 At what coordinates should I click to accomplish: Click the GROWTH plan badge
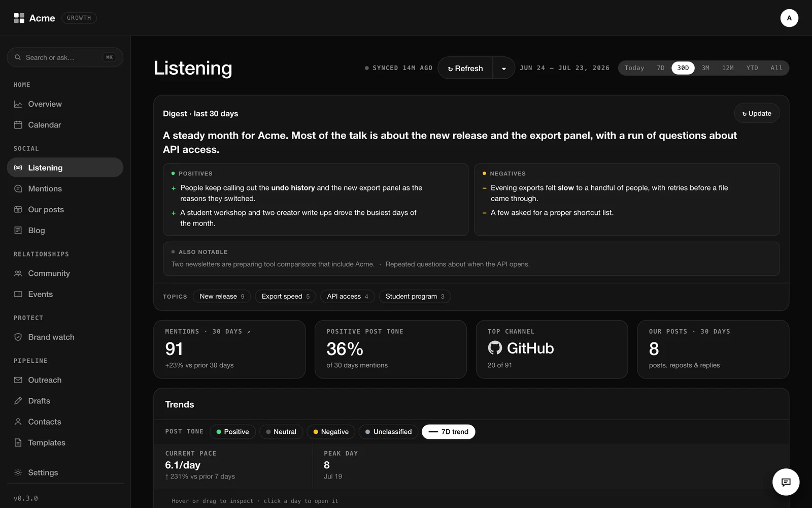tap(79, 18)
